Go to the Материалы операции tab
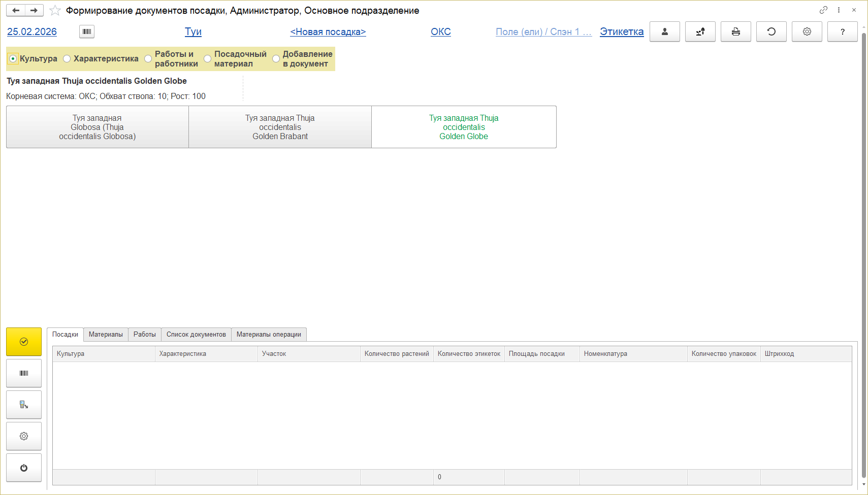 coord(269,335)
